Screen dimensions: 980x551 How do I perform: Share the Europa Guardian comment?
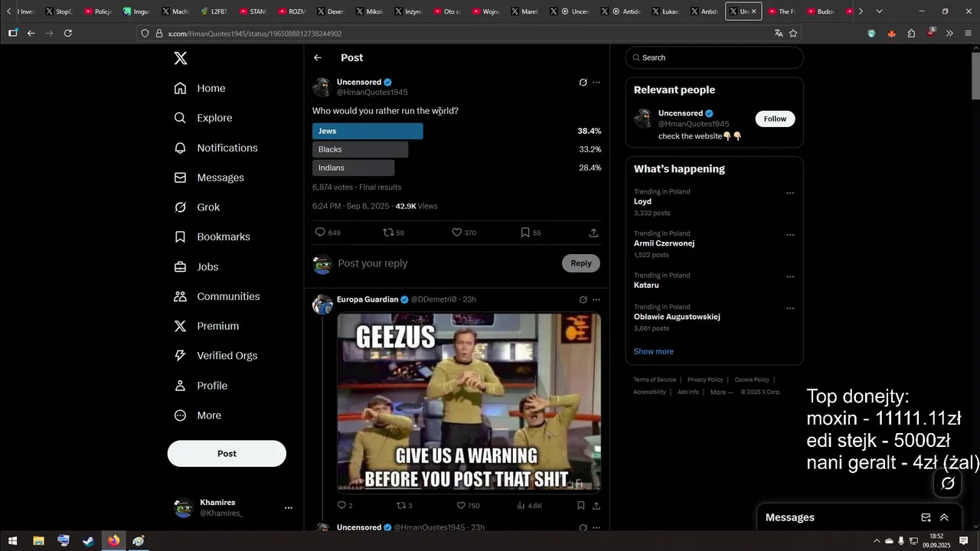click(596, 506)
